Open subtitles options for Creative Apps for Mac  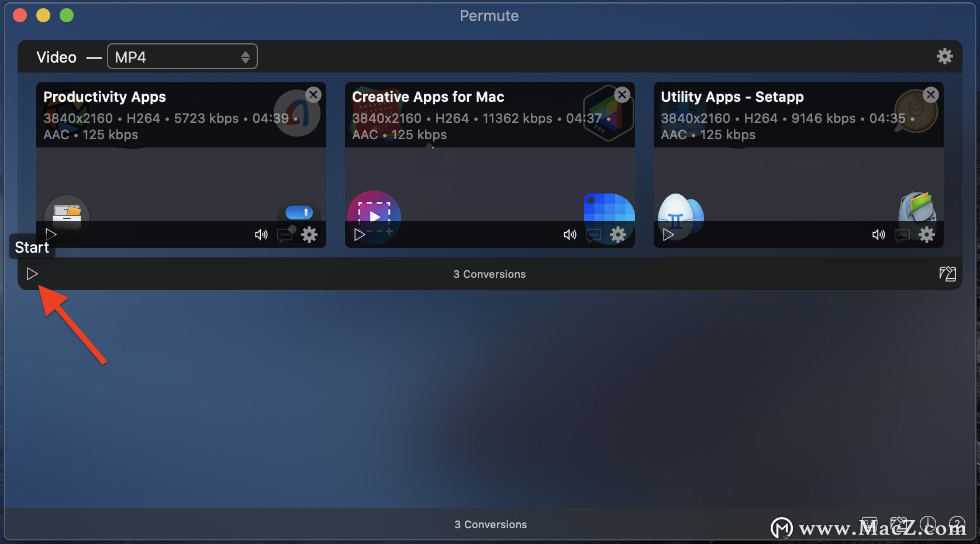pyautogui.click(x=593, y=235)
